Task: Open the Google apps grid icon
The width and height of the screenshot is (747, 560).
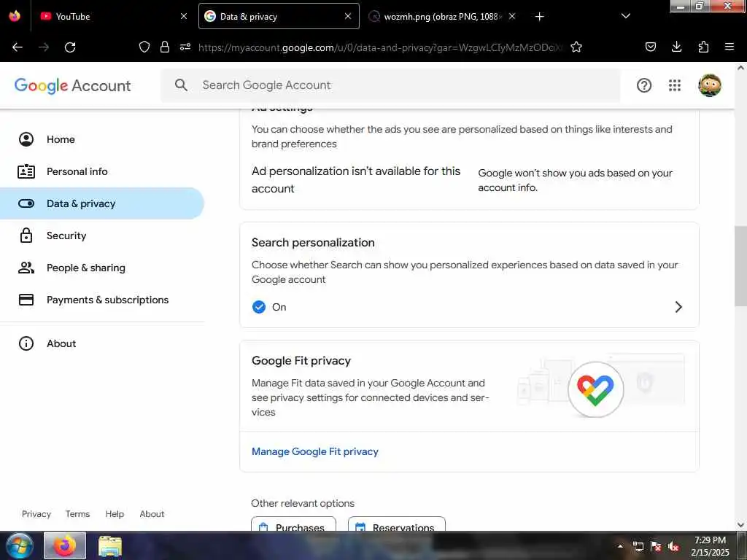Action: pos(675,85)
